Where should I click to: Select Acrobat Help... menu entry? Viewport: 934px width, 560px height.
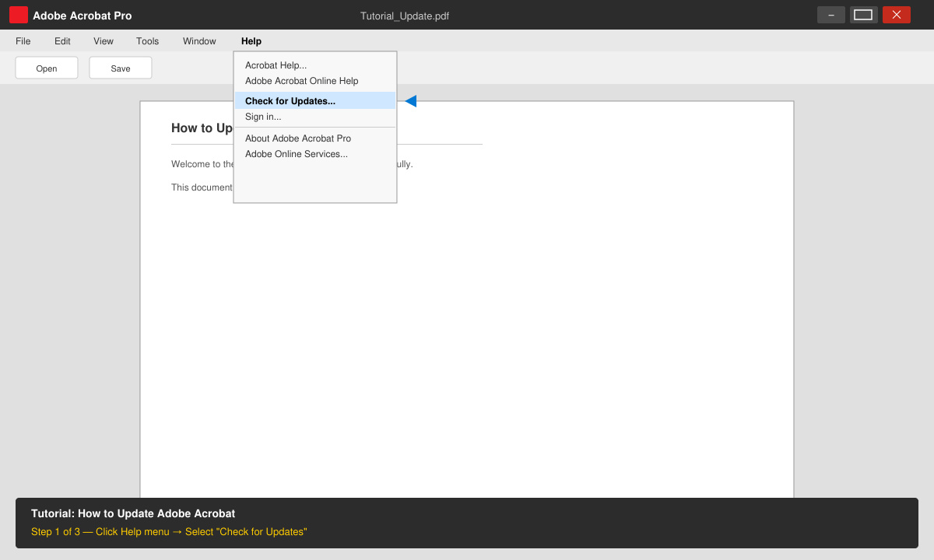tap(315, 65)
